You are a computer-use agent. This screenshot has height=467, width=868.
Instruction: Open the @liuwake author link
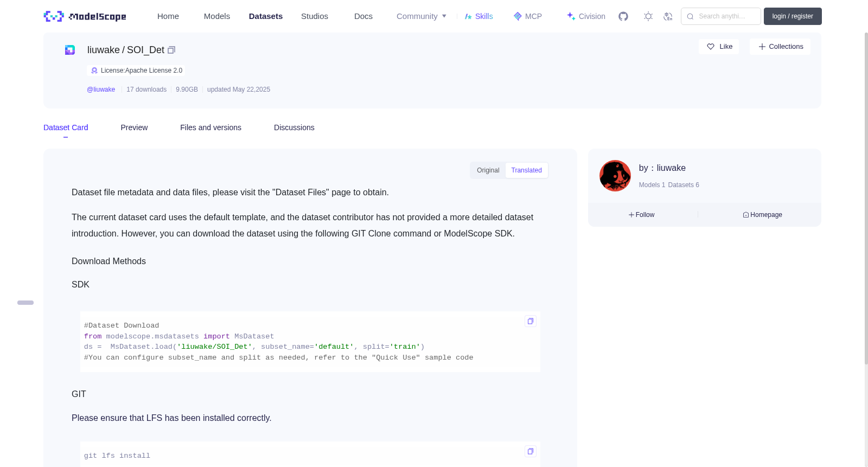pos(101,89)
